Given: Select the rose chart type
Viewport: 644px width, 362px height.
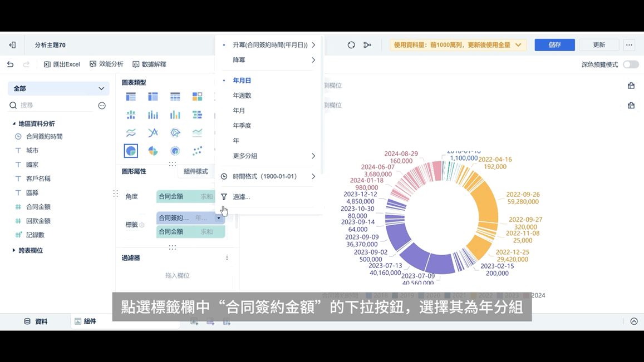Looking at the screenshot, I should [x=153, y=151].
